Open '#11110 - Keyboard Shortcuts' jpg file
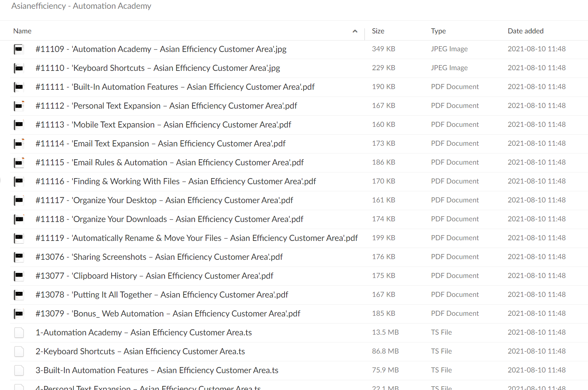 click(158, 68)
